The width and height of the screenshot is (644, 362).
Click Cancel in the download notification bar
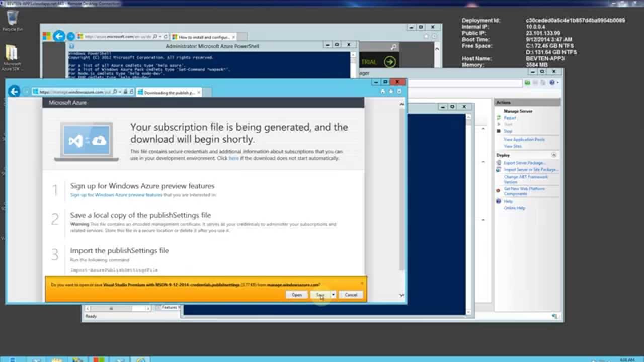point(351,295)
